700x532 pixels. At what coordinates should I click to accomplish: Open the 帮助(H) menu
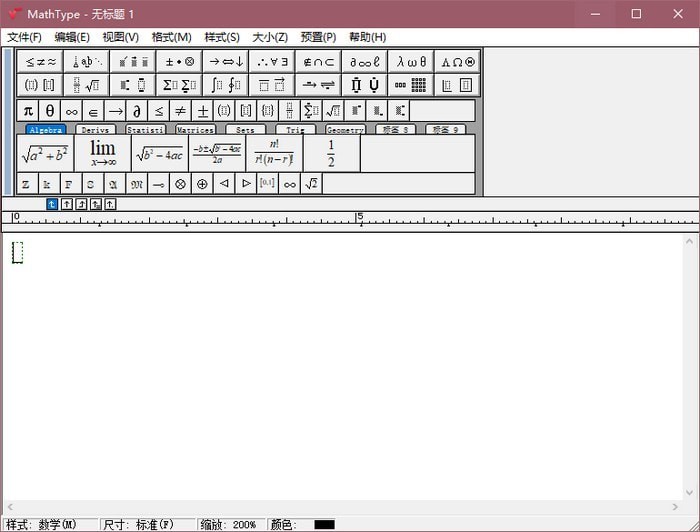coord(367,37)
